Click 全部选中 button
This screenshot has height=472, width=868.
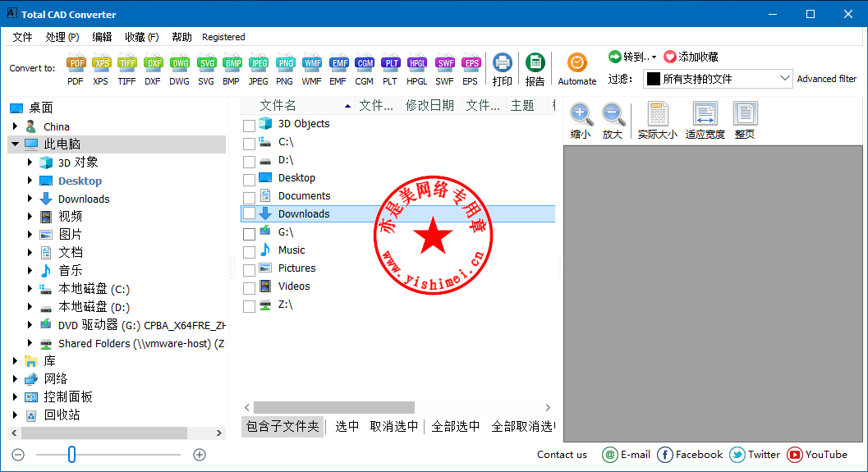click(456, 427)
